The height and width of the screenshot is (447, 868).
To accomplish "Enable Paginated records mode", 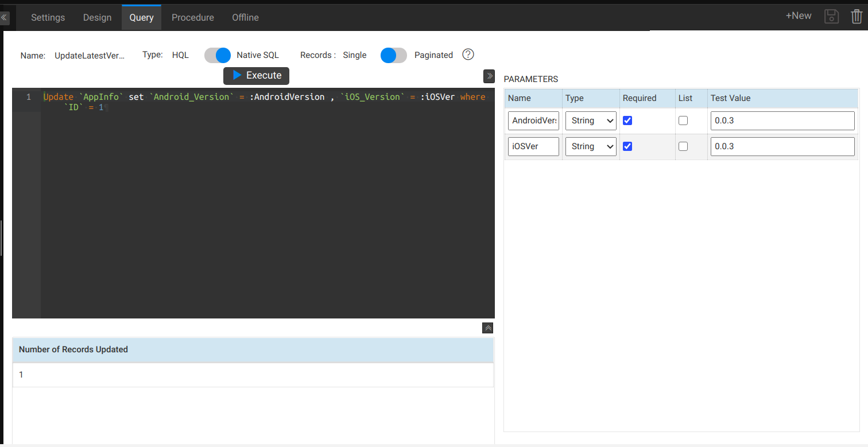I will pyautogui.click(x=393, y=55).
